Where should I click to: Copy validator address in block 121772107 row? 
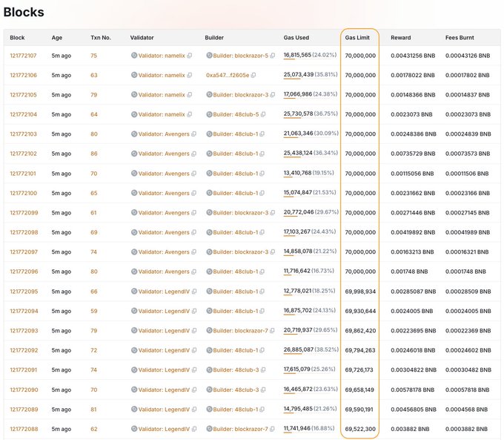[x=189, y=56]
